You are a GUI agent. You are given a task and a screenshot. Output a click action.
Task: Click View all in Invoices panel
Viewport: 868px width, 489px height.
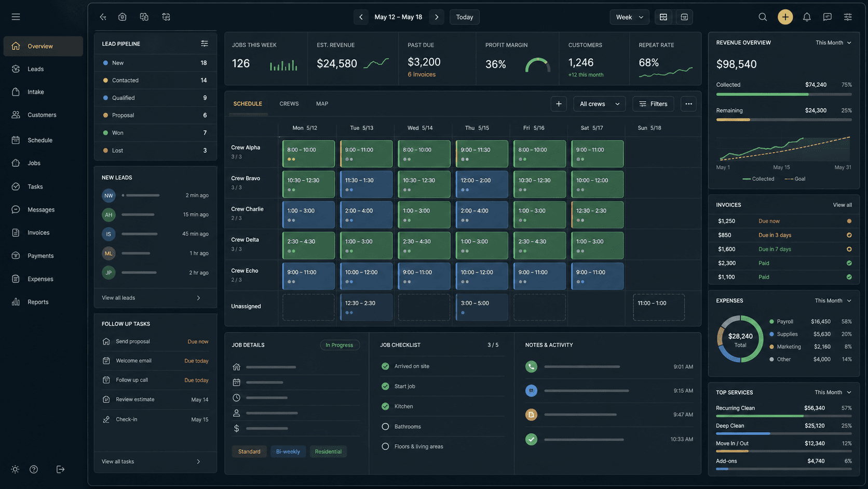tap(842, 205)
